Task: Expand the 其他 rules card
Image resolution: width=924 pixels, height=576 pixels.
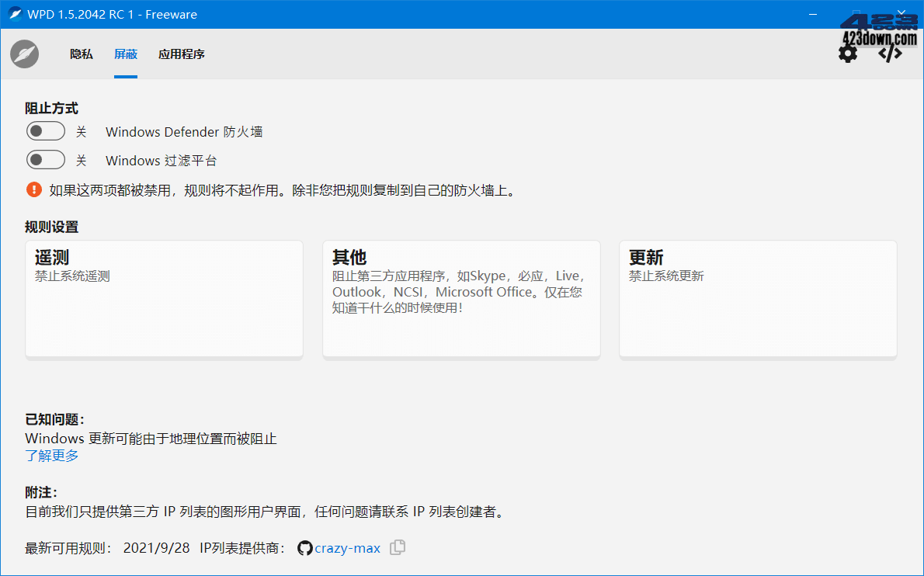Action: pyautogui.click(x=461, y=299)
